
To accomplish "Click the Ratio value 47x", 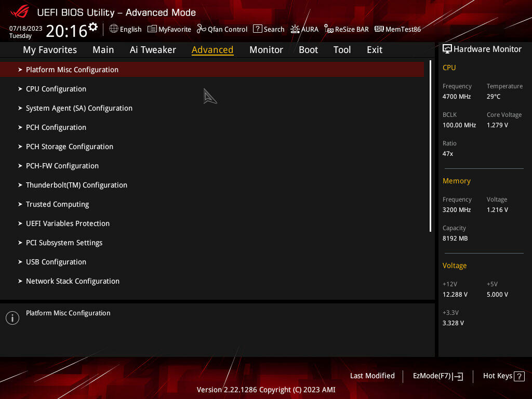I will [447, 154].
